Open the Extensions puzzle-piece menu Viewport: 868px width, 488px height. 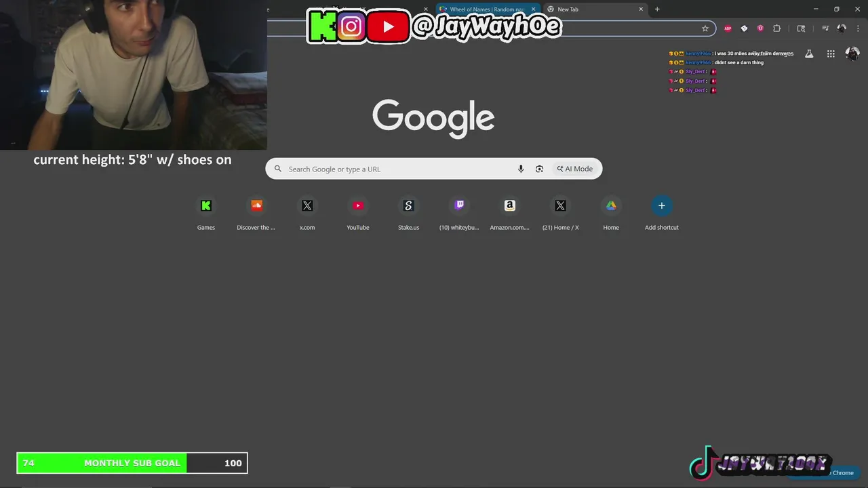click(777, 28)
